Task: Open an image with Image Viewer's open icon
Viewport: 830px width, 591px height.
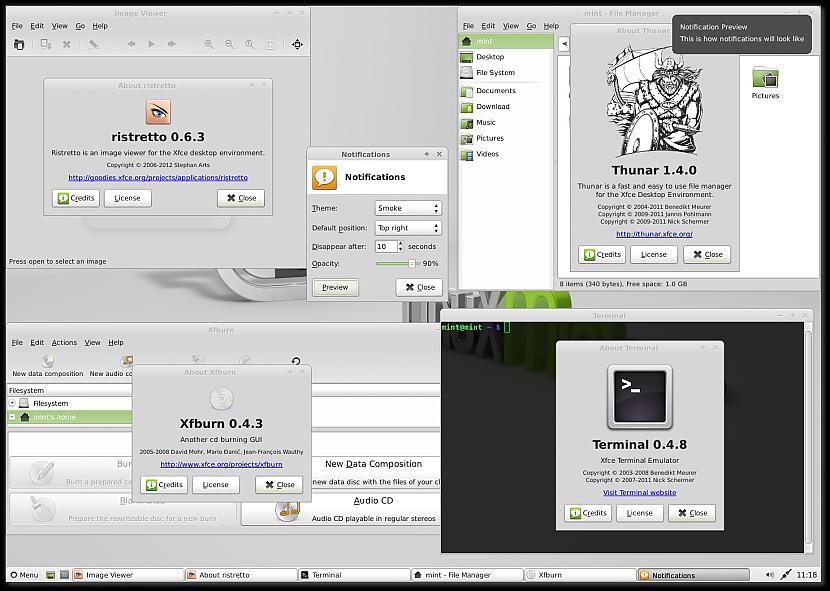Action: (x=19, y=44)
